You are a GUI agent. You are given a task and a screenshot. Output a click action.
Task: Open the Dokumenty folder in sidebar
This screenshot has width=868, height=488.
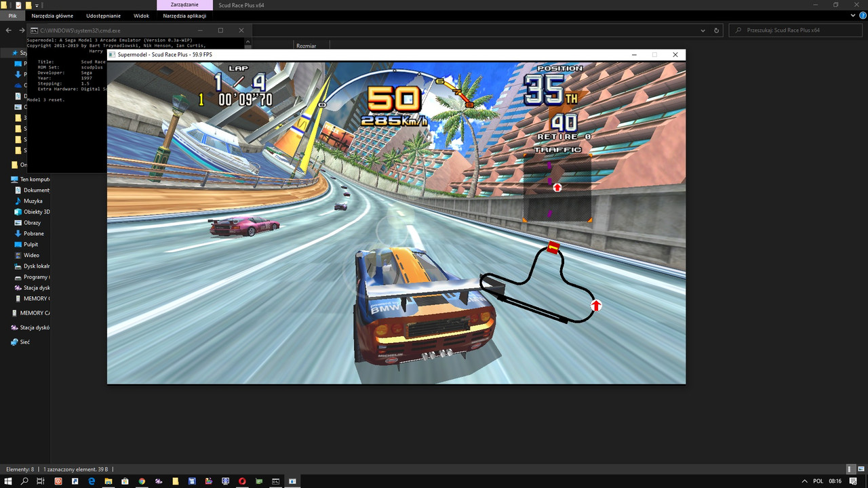pyautogui.click(x=31, y=190)
